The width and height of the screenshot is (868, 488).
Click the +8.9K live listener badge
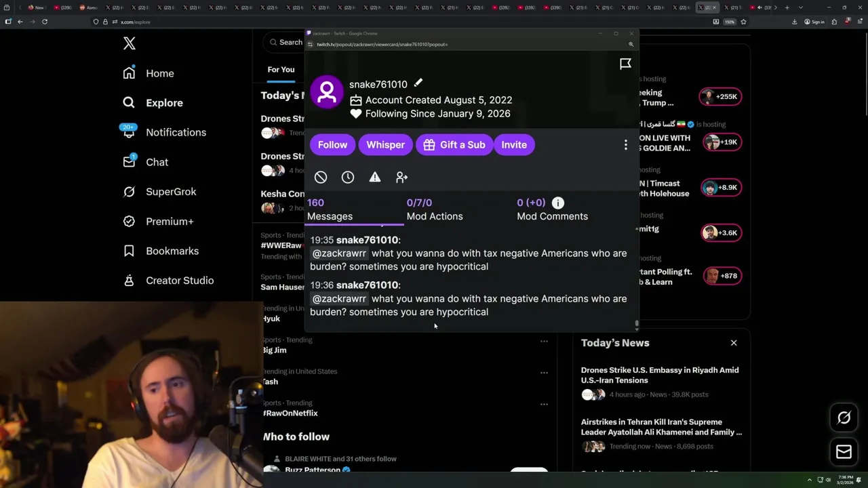[721, 188]
